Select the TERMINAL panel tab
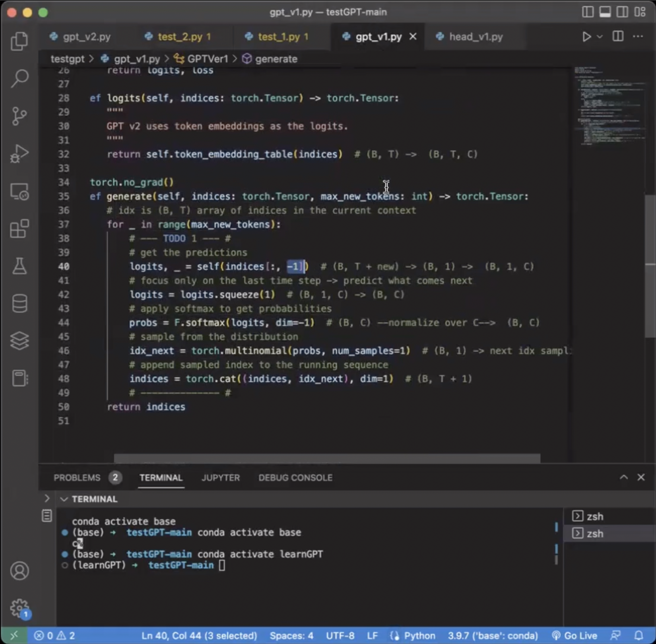Viewport: 656px width, 644px height. coord(161,477)
